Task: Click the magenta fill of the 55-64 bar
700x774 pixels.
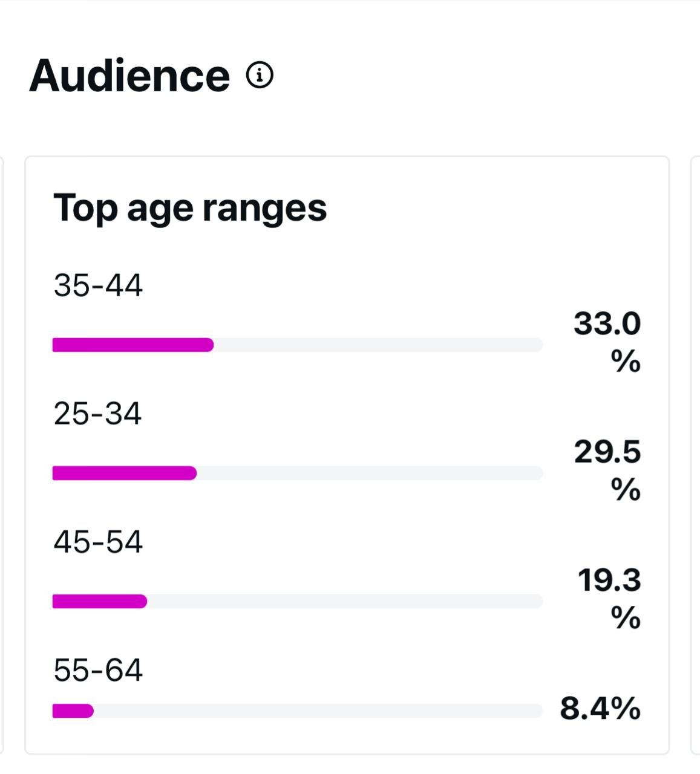Action: click(x=73, y=711)
